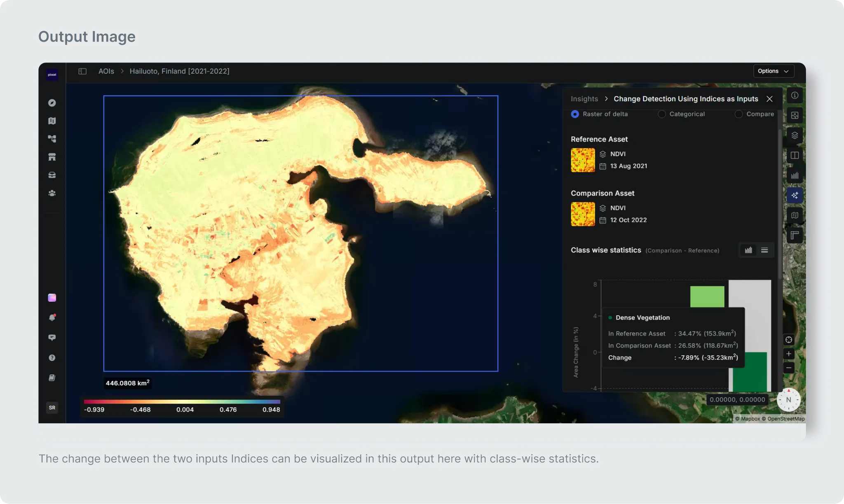Open the split view icon in right toolbar
This screenshot has width=844, height=504.
tap(795, 155)
